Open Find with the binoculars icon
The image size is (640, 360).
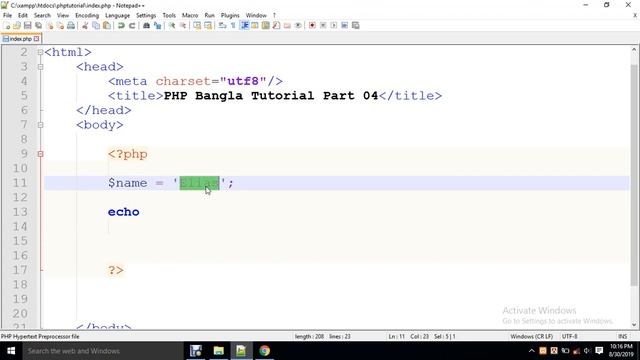[146, 25]
